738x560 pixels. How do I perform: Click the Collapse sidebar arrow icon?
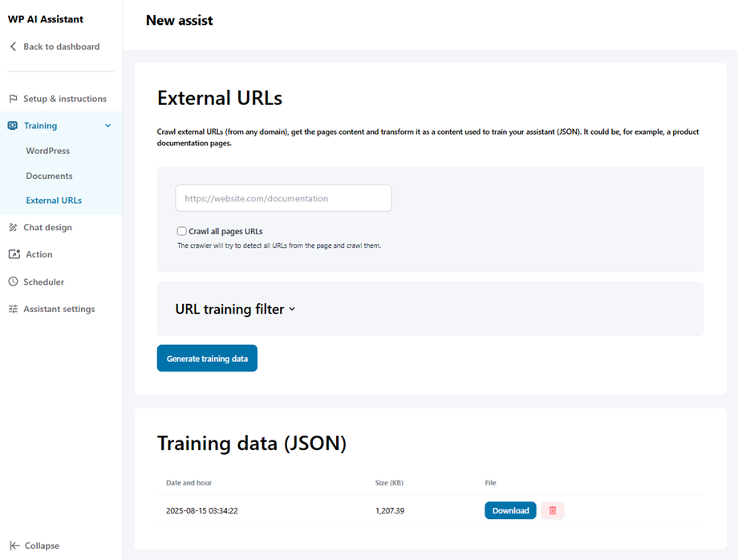pos(14,546)
